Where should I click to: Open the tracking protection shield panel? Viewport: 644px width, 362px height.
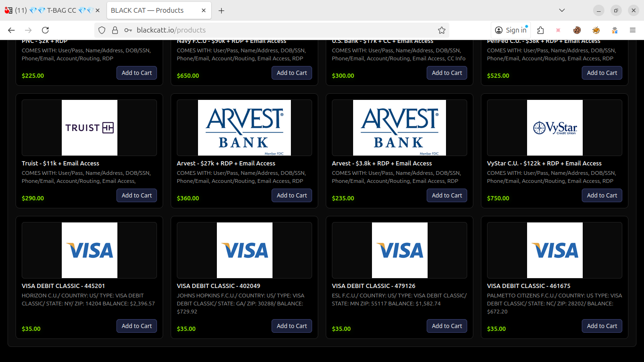(x=102, y=30)
